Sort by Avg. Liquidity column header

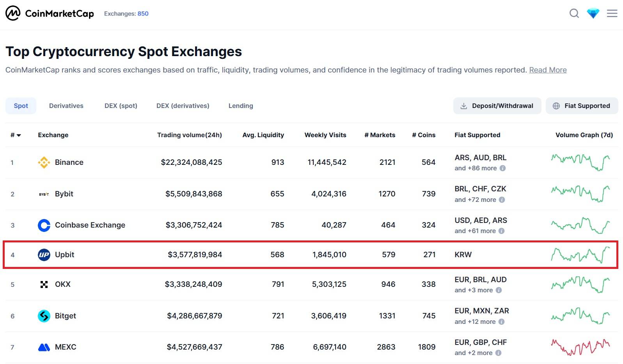(x=263, y=135)
